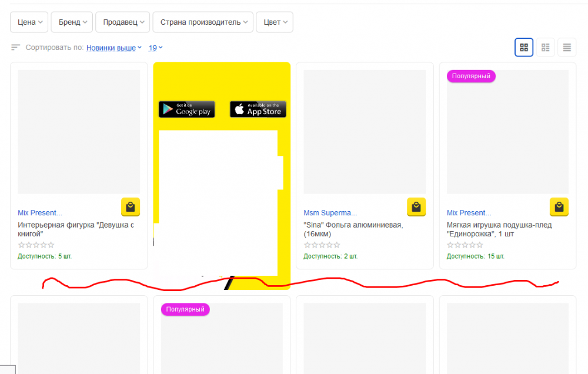Open the Единорожка product image thumbnail
Viewport: 588px width, 374px height.
coord(507,132)
